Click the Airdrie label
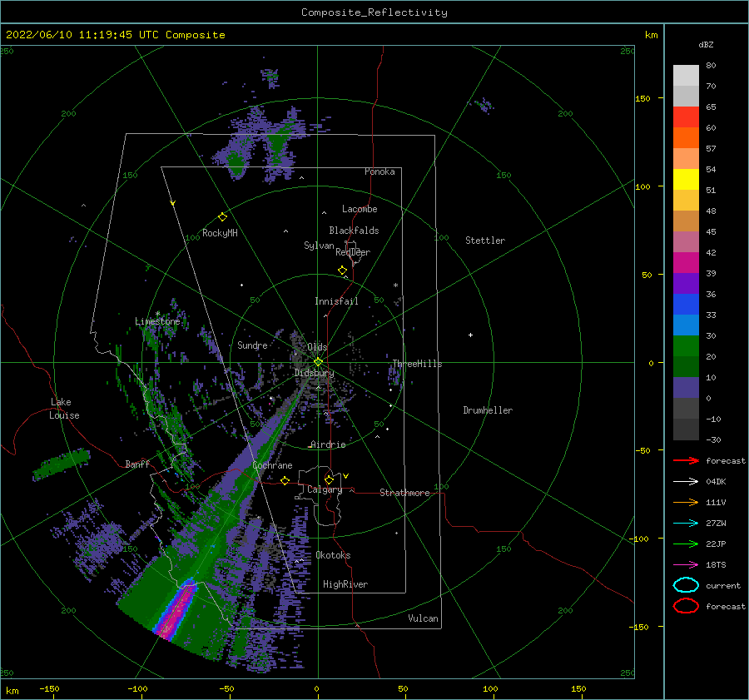 click(x=328, y=444)
